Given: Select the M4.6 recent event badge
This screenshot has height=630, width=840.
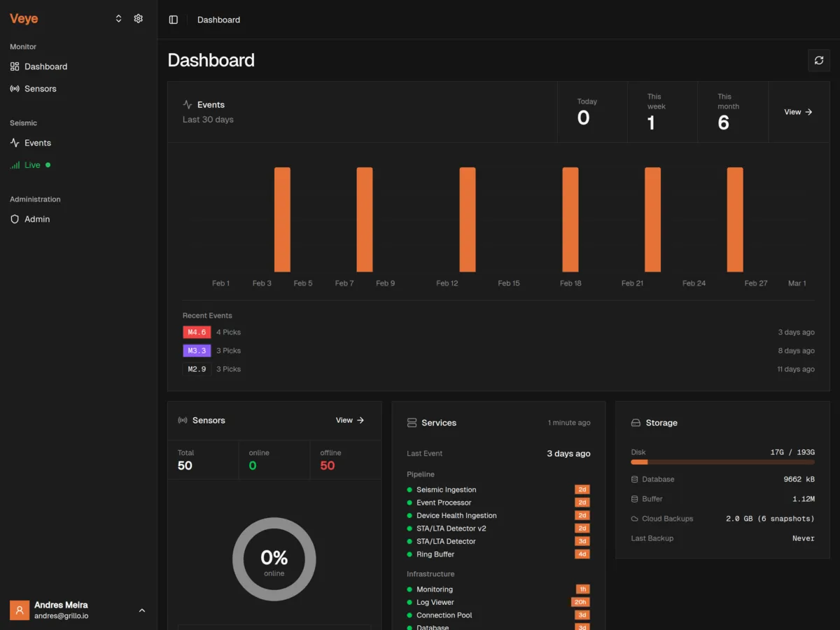Looking at the screenshot, I should (197, 332).
